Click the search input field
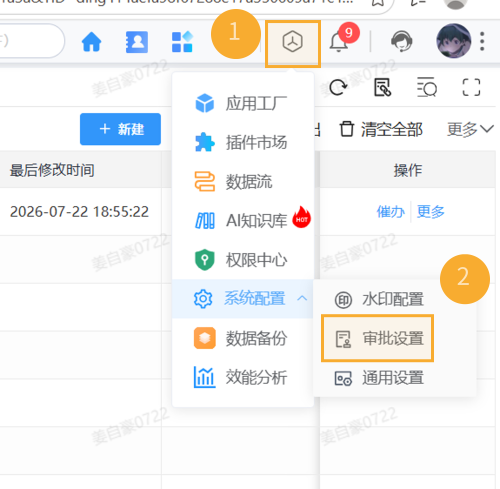 click(32, 41)
